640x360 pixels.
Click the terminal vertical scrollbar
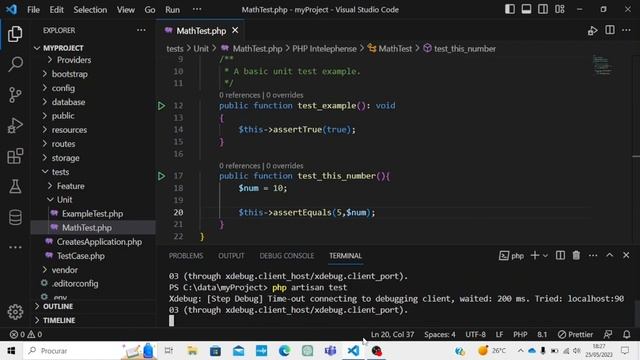click(636, 313)
